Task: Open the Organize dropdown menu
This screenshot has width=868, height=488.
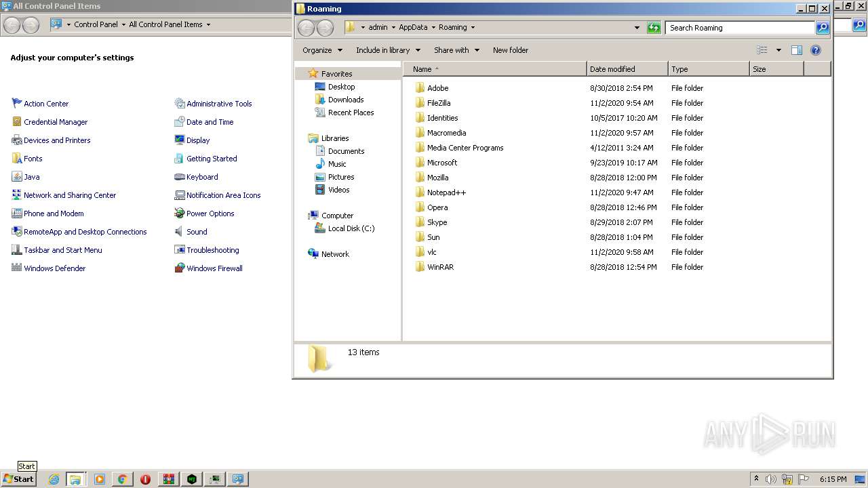Action: (x=322, y=50)
